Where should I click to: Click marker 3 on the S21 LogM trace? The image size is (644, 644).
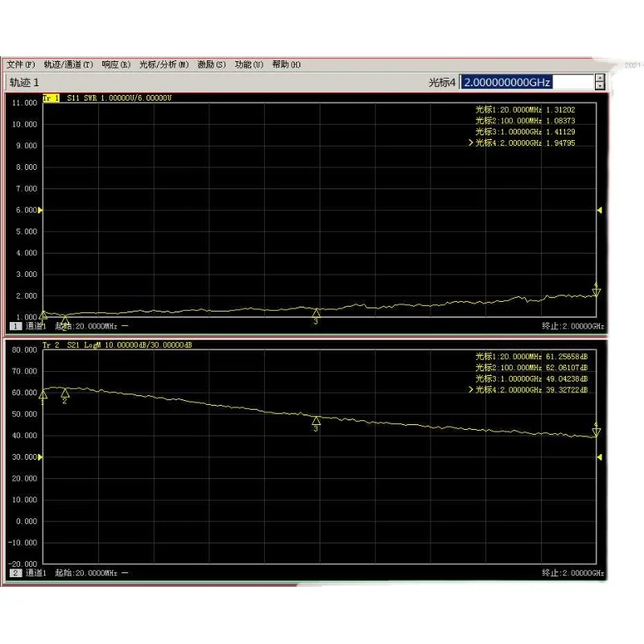[x=316, y=420]
